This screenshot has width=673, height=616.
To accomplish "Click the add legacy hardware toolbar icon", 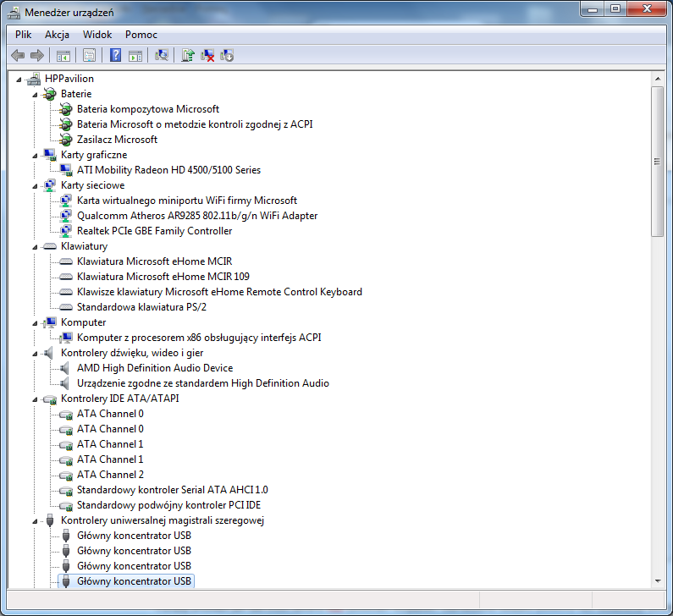I will pyautogui.click(x=227, y=55).
